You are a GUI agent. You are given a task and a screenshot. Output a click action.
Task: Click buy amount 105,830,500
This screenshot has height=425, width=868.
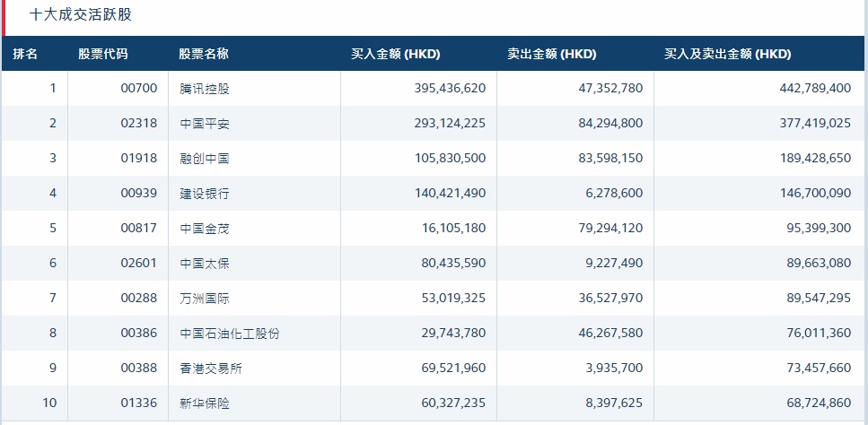pos(450,158)
